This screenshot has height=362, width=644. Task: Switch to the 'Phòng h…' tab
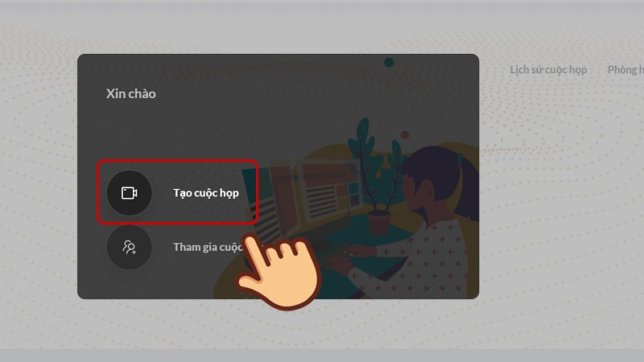(x=625, y=70)
